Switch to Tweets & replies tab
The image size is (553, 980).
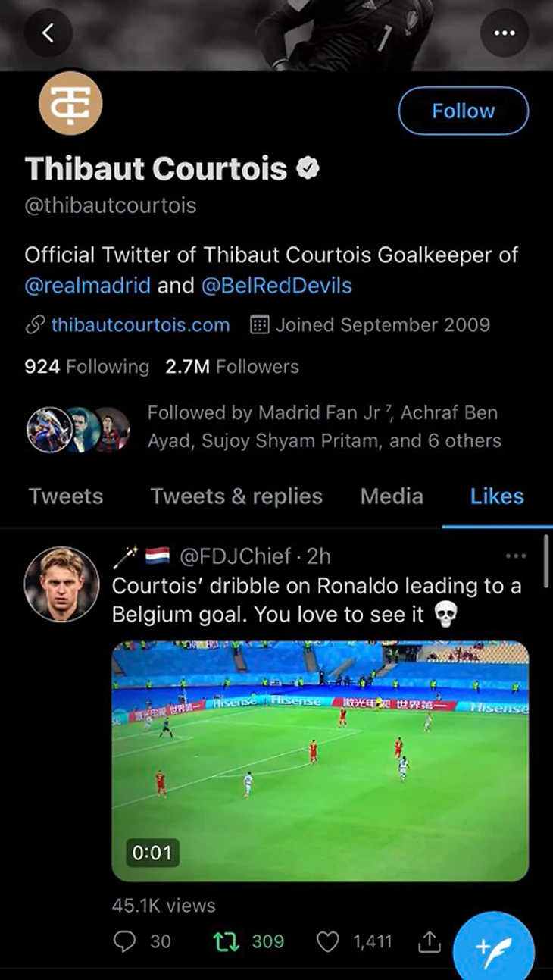point(236,496)
